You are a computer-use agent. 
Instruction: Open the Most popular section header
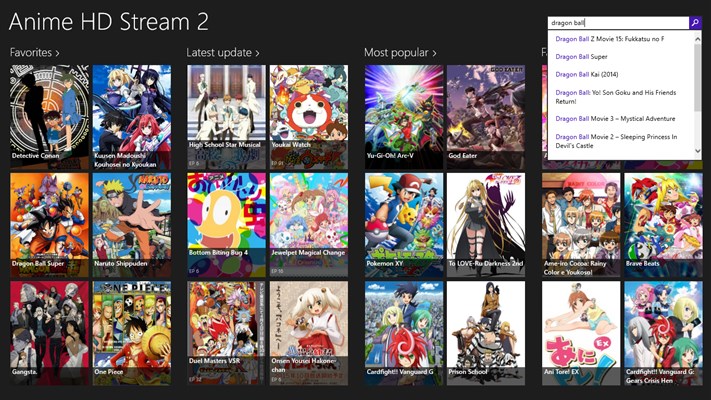coord(400,53)
